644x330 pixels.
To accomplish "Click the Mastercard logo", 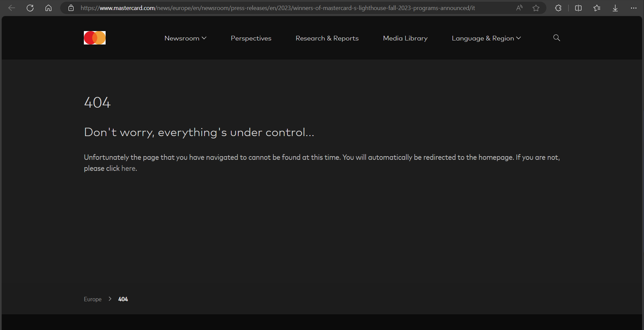I will coord(95,38).
